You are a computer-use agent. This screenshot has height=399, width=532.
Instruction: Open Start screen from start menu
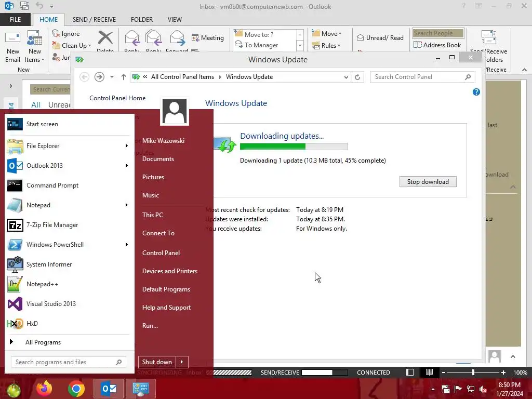(x=70, y=124)
